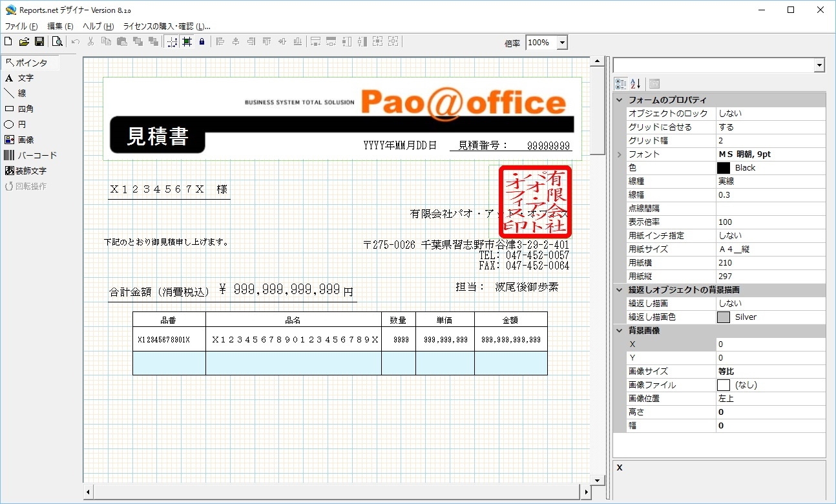Select the 円 (circle) drawing tool
The image size is (836, 504).
pos(20,124)
